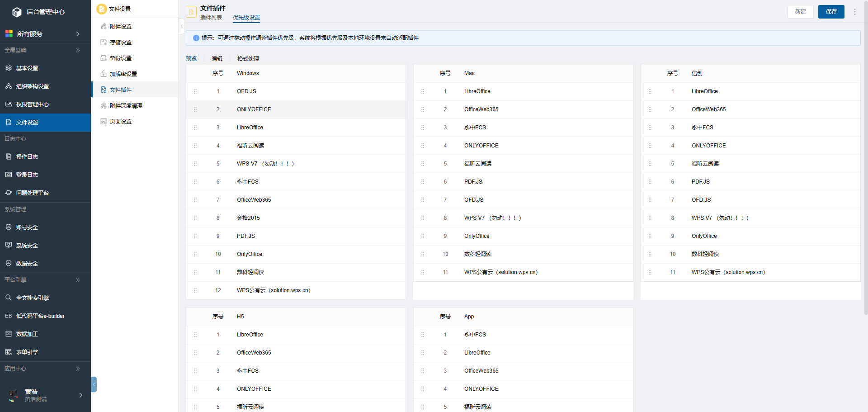Click the 操作日志 icon in sidebar
The height and width of the screenshot is (412, 868).
[9, 156]
